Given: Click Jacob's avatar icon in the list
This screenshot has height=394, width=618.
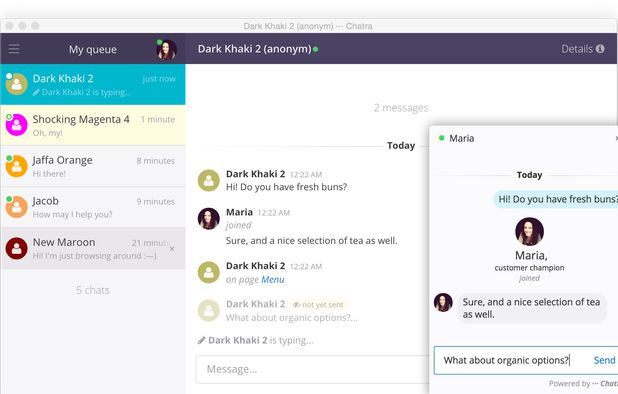Looking at the screenshot, I should [16, 207].
